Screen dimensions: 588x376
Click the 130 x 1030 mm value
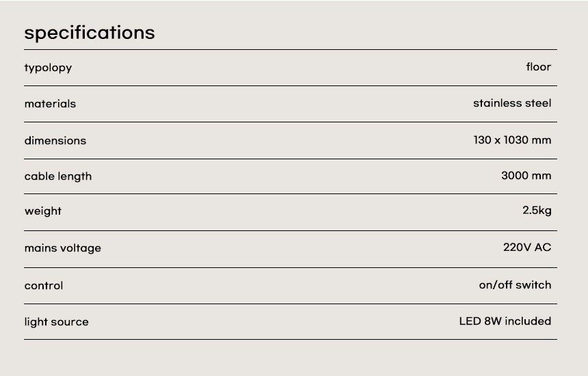(x=511, y=140)
